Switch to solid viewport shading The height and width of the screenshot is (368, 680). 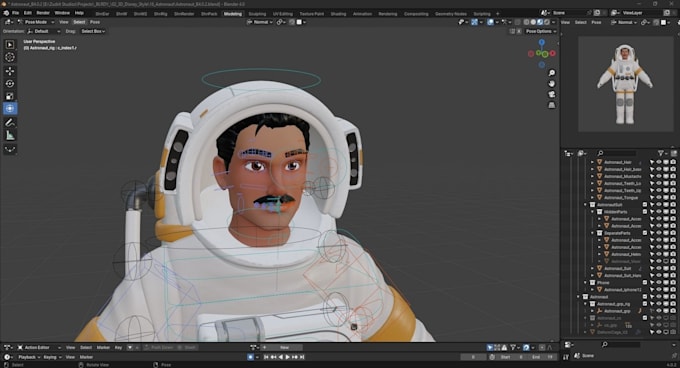(533, 22)
